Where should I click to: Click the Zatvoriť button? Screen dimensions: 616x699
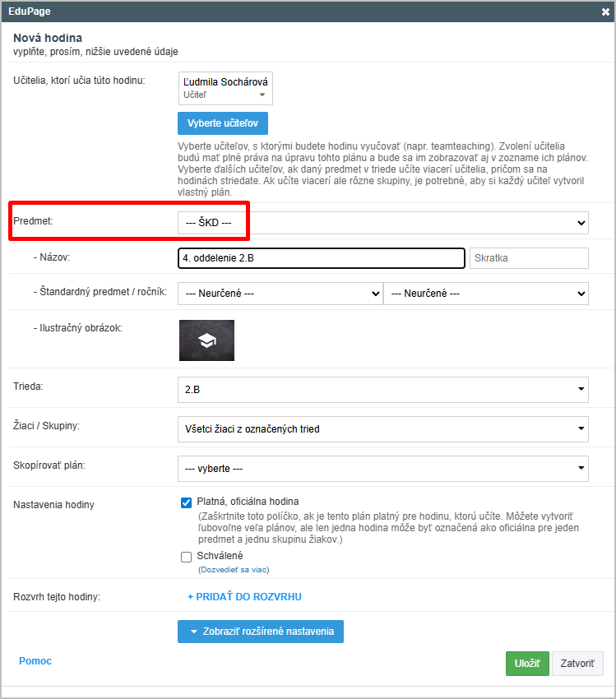click(577, 664)
